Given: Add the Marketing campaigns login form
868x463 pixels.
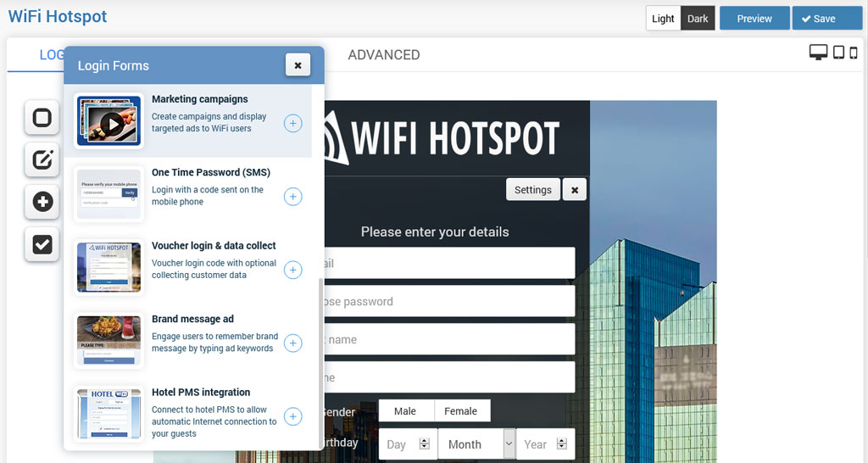Looking at the screenshot, I should pos(292,124).
